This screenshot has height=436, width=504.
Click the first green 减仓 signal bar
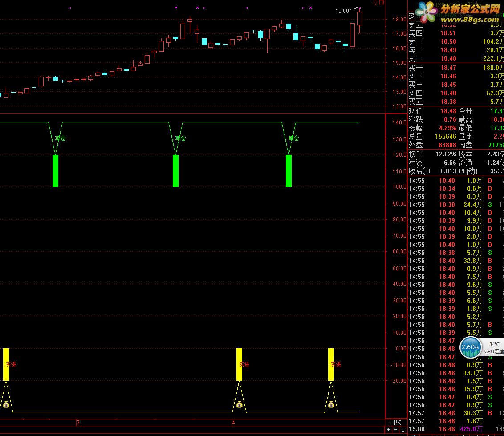pyautogui.click(x=55, y=171)
